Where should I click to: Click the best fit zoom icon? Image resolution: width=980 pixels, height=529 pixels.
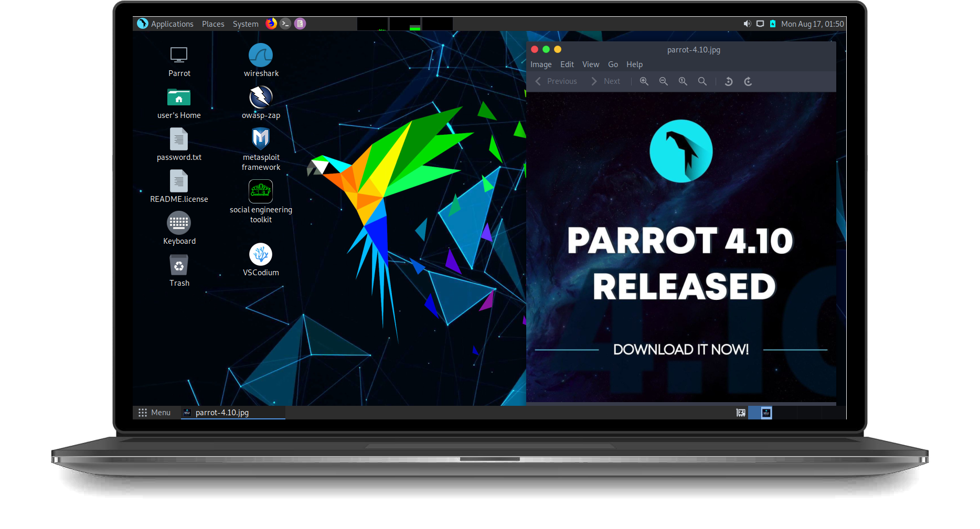point(702,81)
